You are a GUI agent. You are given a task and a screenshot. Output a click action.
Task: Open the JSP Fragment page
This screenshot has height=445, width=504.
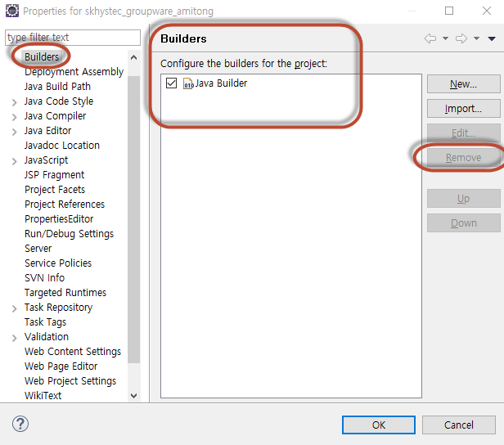click(54, 175)
